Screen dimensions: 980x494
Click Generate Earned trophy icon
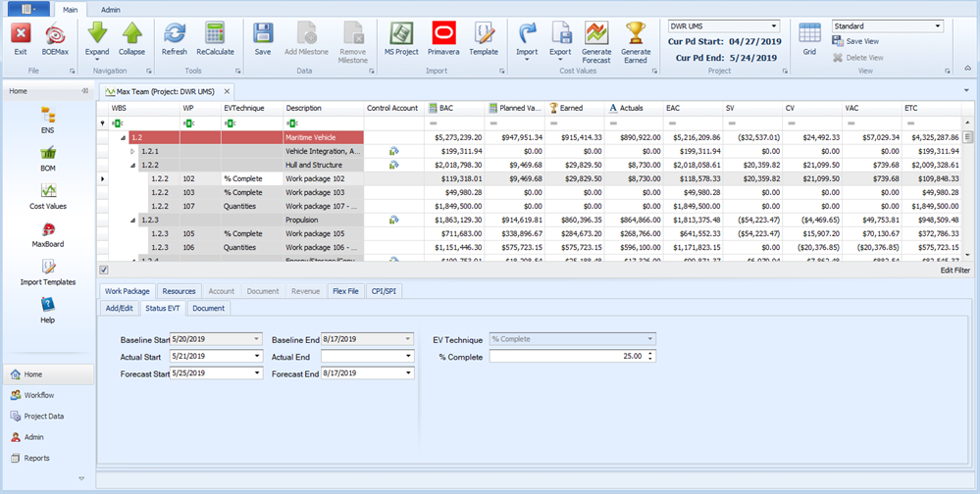point(636,38)
